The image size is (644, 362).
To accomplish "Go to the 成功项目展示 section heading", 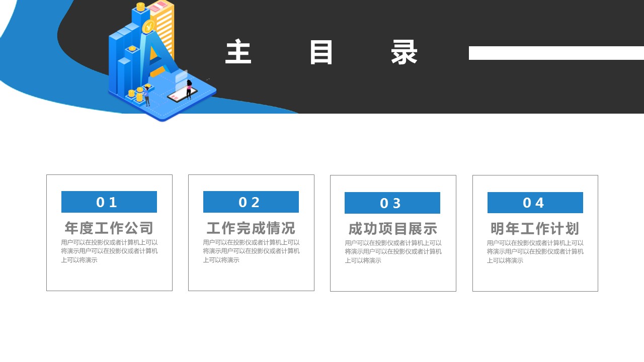I will tap(393, 229).
